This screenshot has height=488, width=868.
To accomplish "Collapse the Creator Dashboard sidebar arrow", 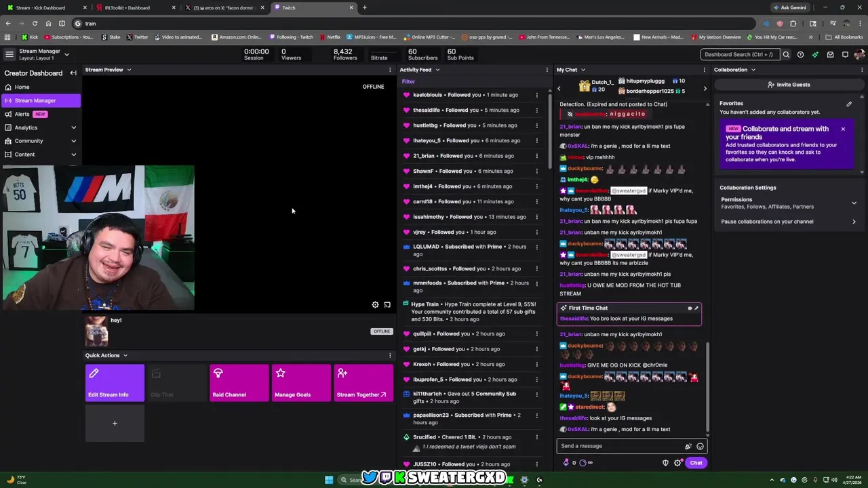I will 73,73.
